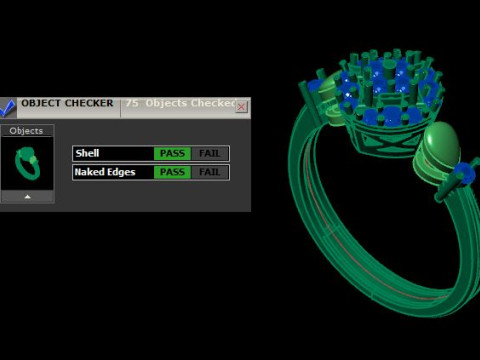Image resolution: width=480 pixels, height=360 pixels.
Task: Click FAIL for Naked Edges check
Action: tap(210, 172)
